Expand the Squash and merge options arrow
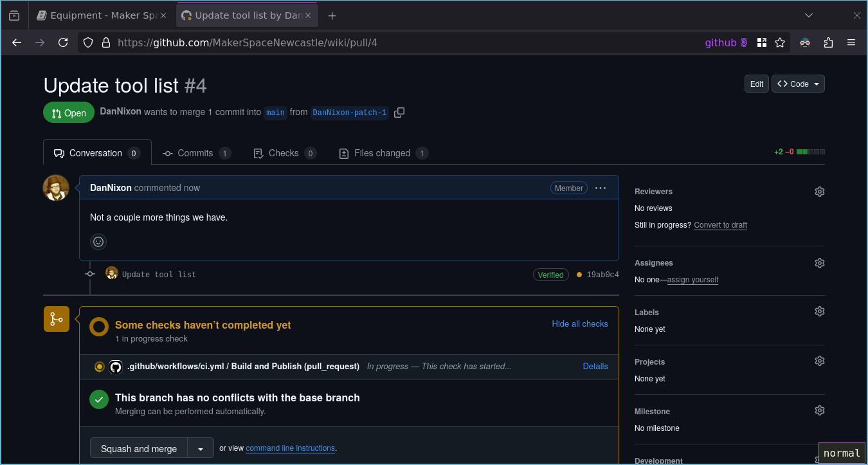This screenshot has width=868, height=465. pyautogui.click(x=199, y=448)
